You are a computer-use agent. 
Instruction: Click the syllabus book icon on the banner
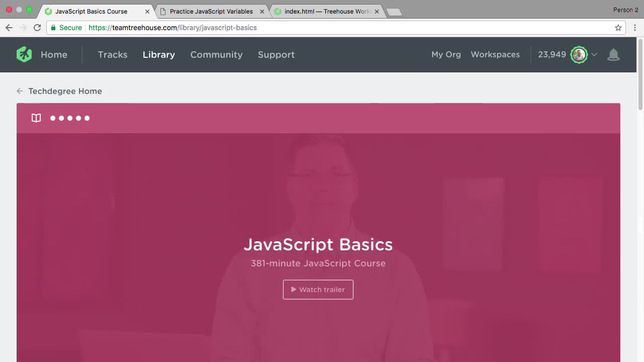click(36, 118)
